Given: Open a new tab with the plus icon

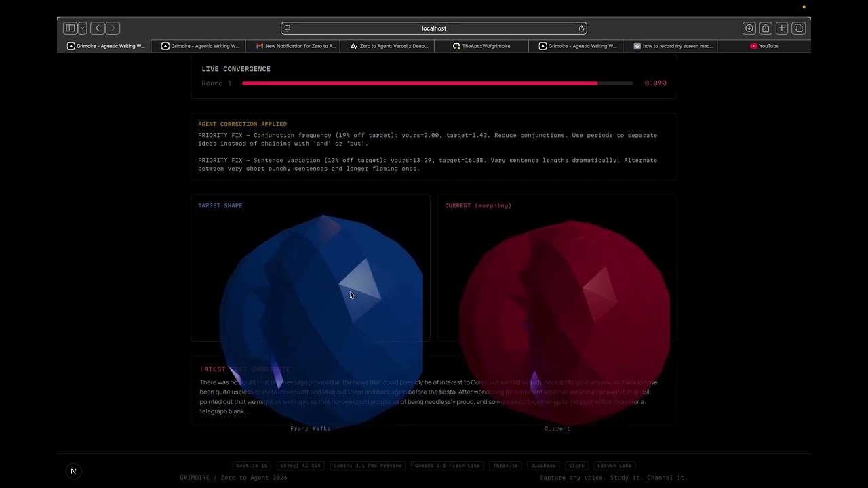Looking at the screenshot, I should click(x=782, y=28).
